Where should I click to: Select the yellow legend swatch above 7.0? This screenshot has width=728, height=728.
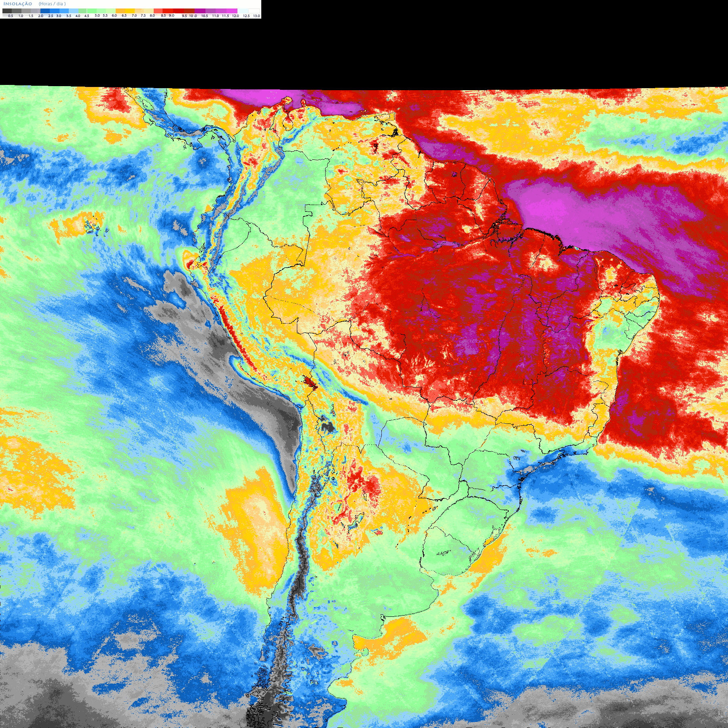click(x=130, y=11)
